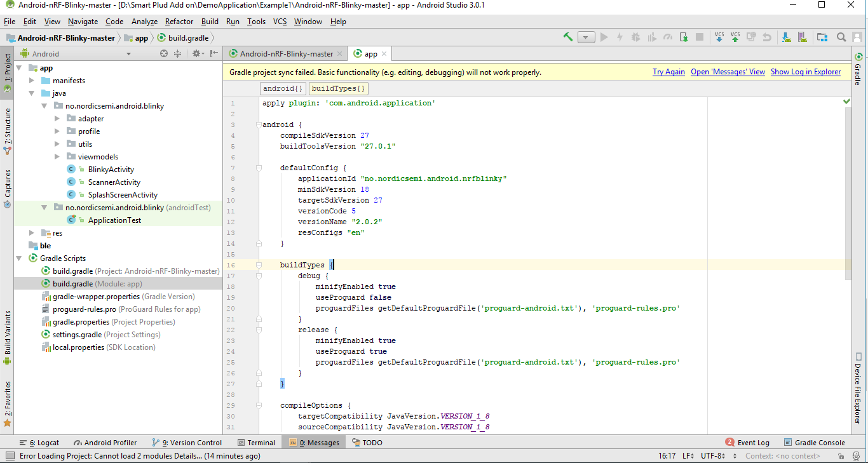
Task: Open the Navigate menu
Action: click(x=83, y=21)
